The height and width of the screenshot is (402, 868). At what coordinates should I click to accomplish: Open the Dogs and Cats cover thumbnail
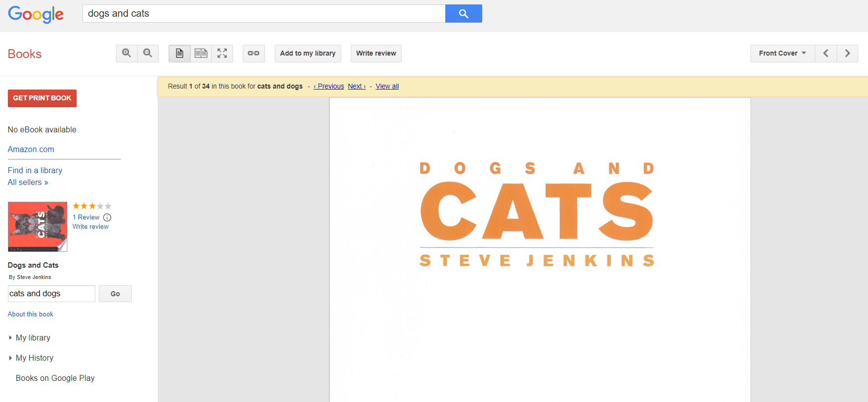(37, 227)
